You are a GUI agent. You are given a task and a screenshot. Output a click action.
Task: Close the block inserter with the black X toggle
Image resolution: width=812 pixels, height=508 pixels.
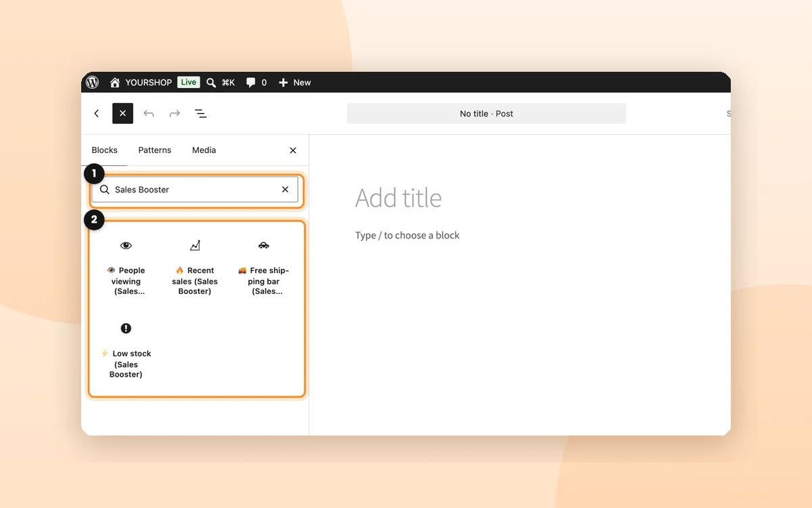point(122,113)
